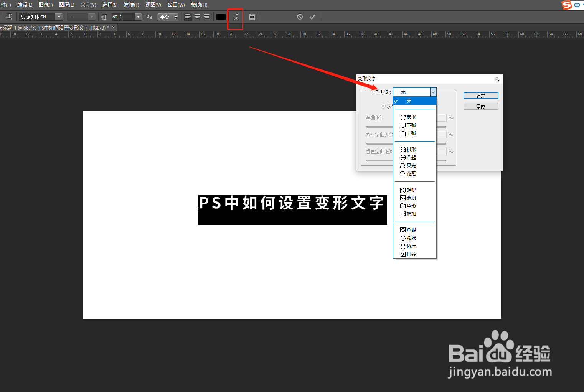This screenshot has width=584, height=392.
Task: Right align the text
Action: tap(206, 17)
